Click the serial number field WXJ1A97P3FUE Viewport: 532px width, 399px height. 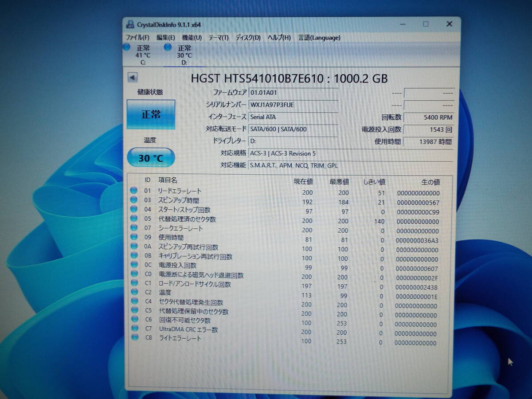pyautogui.click(x=293, y=105)
